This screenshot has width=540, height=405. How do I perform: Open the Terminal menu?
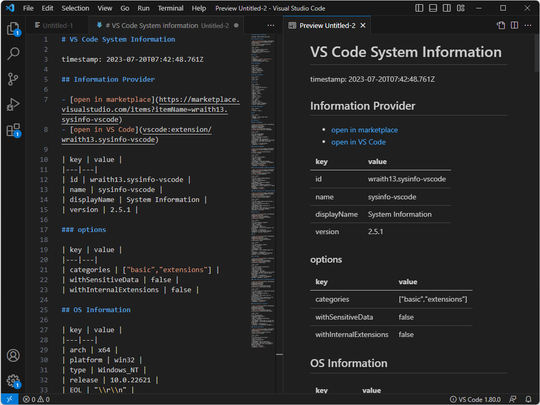[170, 8]
